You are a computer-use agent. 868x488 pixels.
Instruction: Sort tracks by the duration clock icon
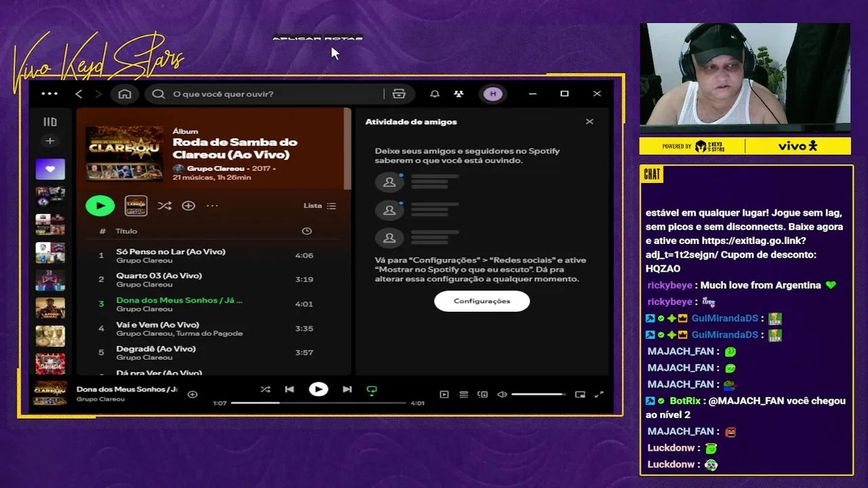307,231
